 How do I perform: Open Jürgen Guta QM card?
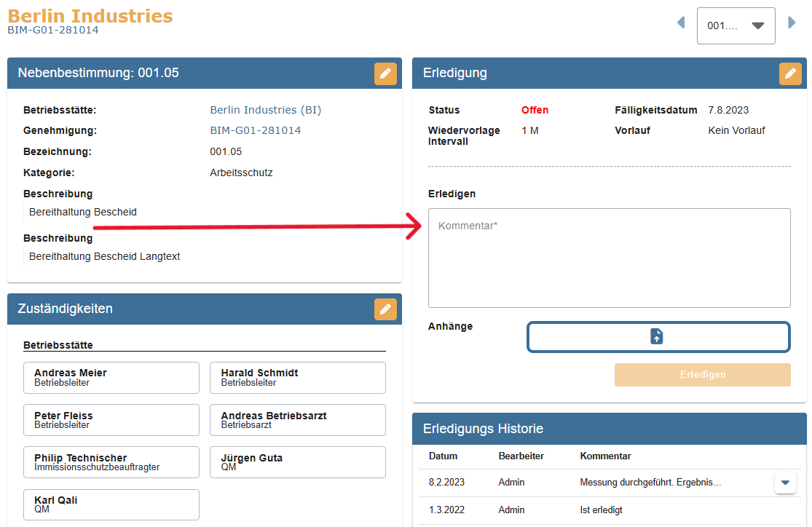(x=297, y=462)
